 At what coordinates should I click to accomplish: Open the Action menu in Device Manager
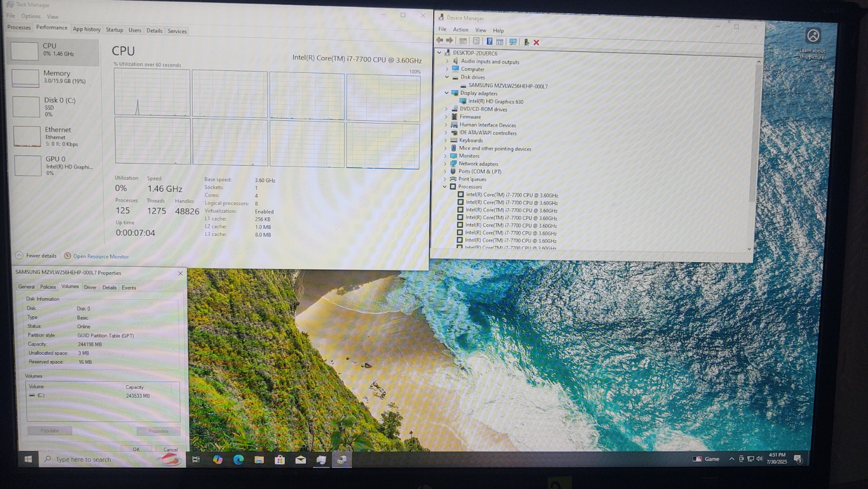coord(460,30)
